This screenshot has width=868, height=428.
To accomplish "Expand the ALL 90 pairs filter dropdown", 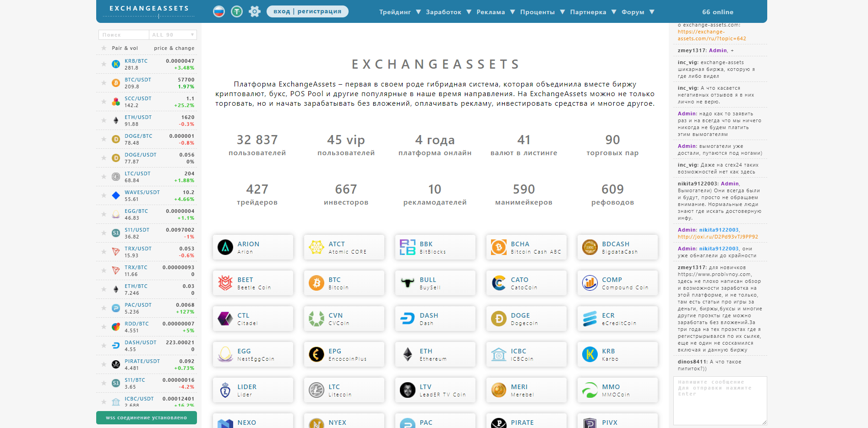I will click(x=173, y=34).
